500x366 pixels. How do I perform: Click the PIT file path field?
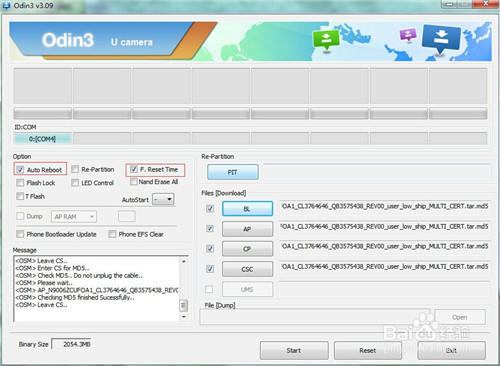(377, 172)
